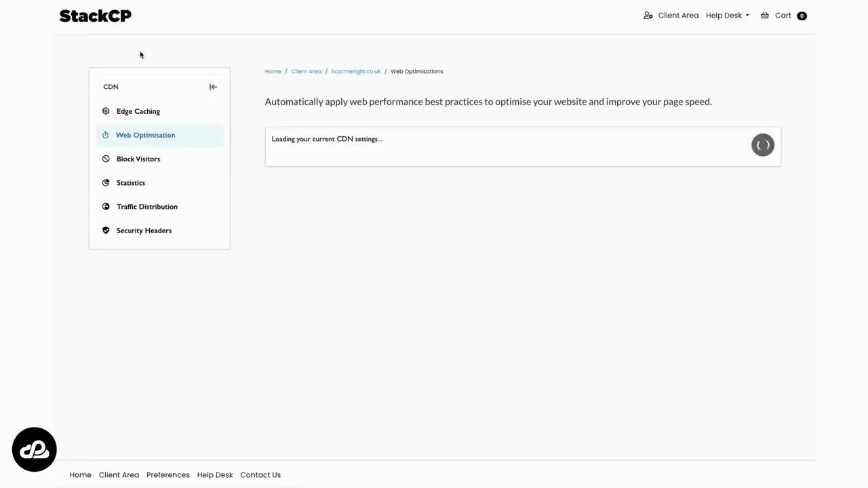Open the Cart basket icon

click(x=764, y=15)
